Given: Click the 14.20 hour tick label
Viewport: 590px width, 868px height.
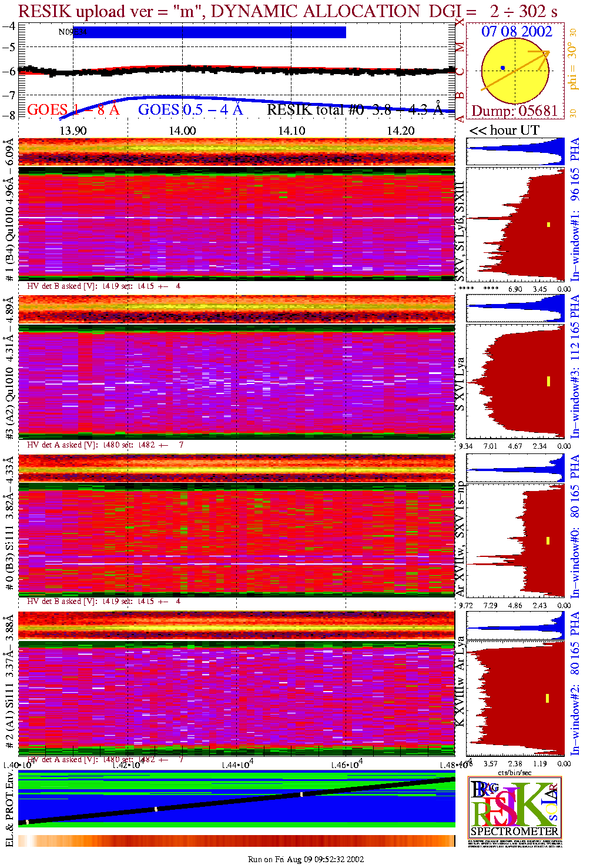Looking at the screenshot, I should [400, 131].
